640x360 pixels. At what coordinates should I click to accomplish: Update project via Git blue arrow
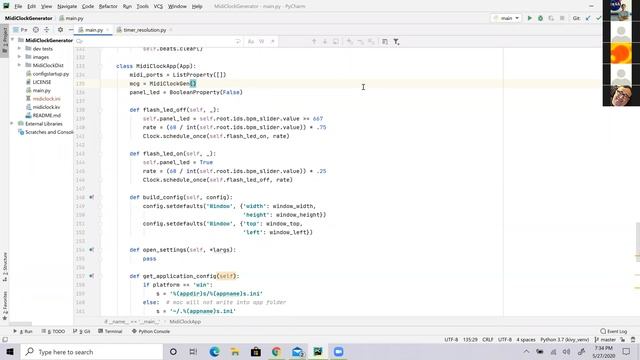tap(588, 18)
